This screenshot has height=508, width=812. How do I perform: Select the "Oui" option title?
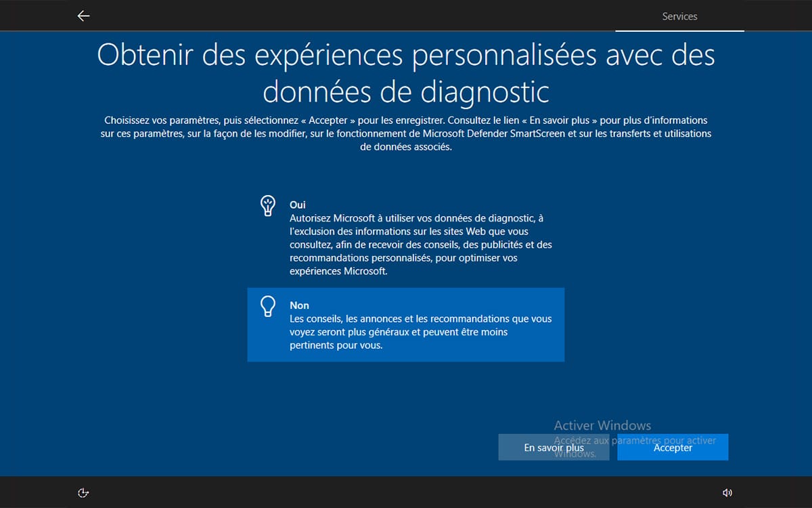[298, 204]
